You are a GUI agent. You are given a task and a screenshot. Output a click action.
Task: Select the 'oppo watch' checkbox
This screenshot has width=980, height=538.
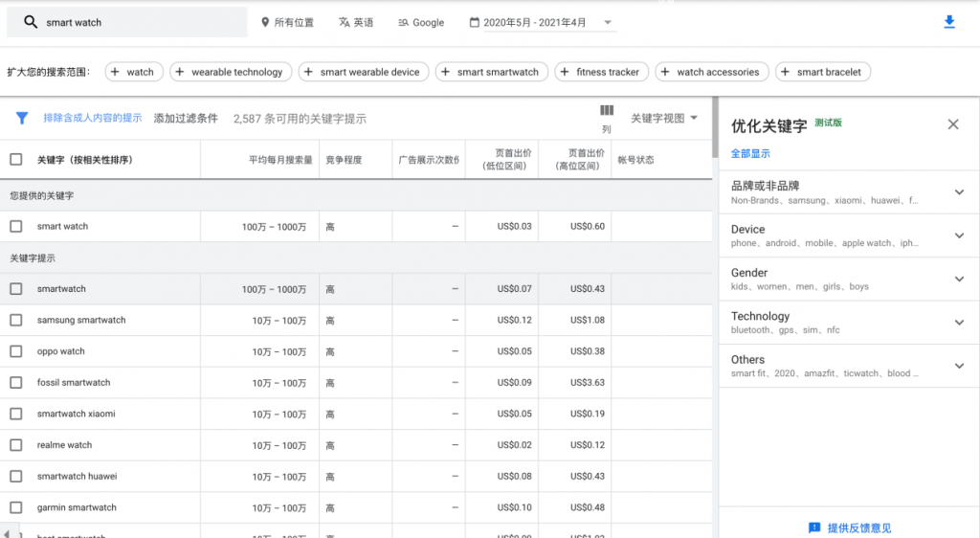16,351
